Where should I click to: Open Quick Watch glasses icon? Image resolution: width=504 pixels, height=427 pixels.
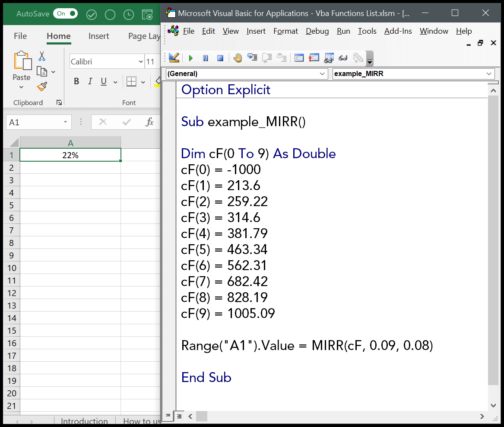343,58
